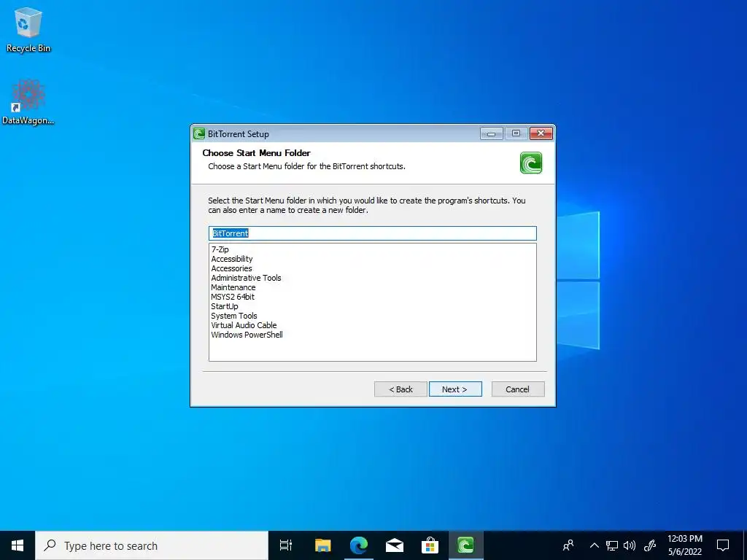The image size is (747, 560).
Task: Maximize the BitTorrent Setup window
Action: tap(516, 133)
